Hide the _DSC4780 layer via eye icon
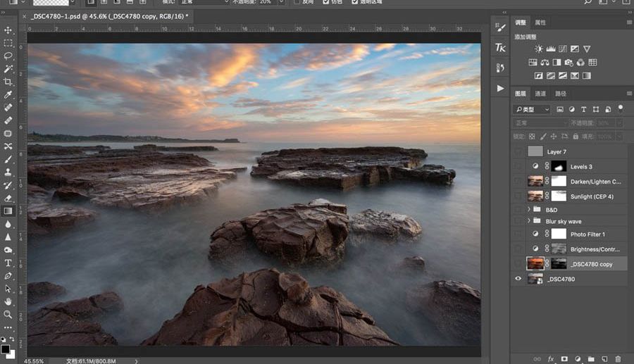Viewport: 634px width, 364px height. [518, 278]
